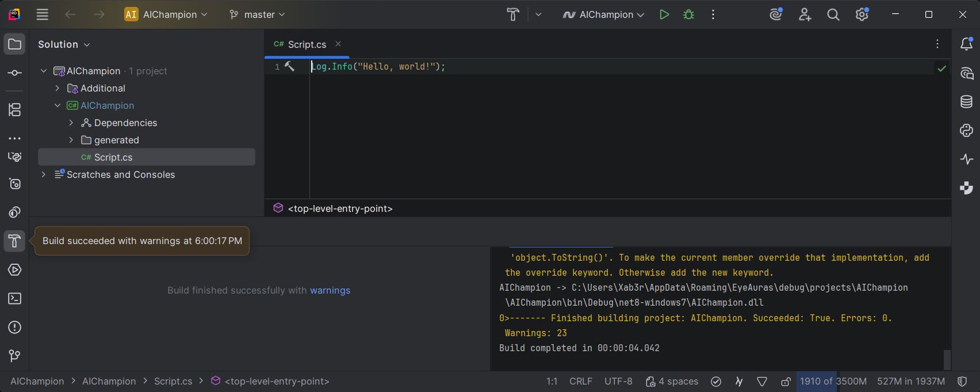Click <top-level-entry-point> editor breadcrumb
Viewport: 980px width, 392px height.
pos(340,208)
